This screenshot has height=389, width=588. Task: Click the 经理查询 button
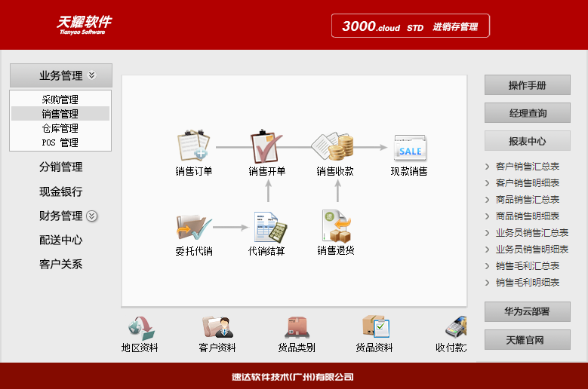tap(527, 113)
